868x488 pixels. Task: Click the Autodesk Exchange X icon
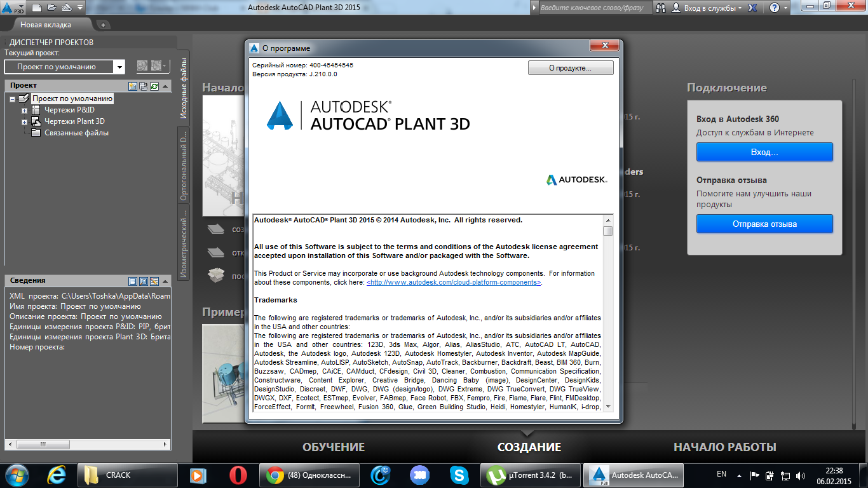point(752,8)
